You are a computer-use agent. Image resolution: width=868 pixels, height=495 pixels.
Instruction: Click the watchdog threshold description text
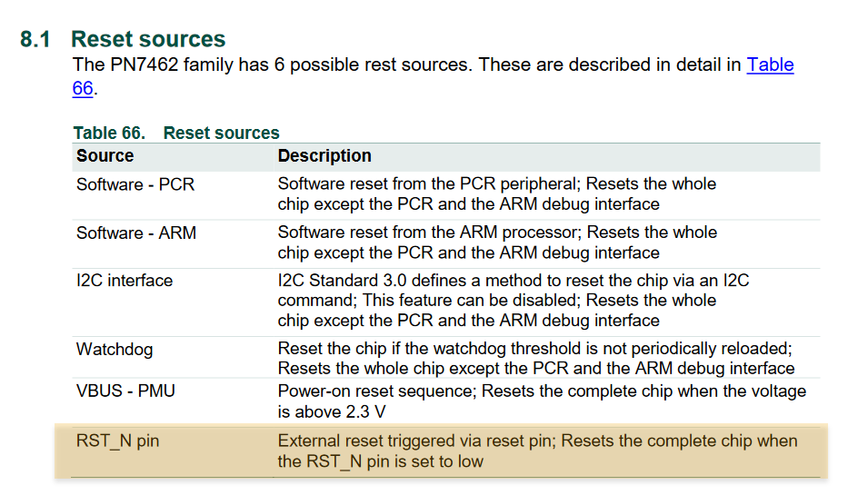(x=535, y=358)
